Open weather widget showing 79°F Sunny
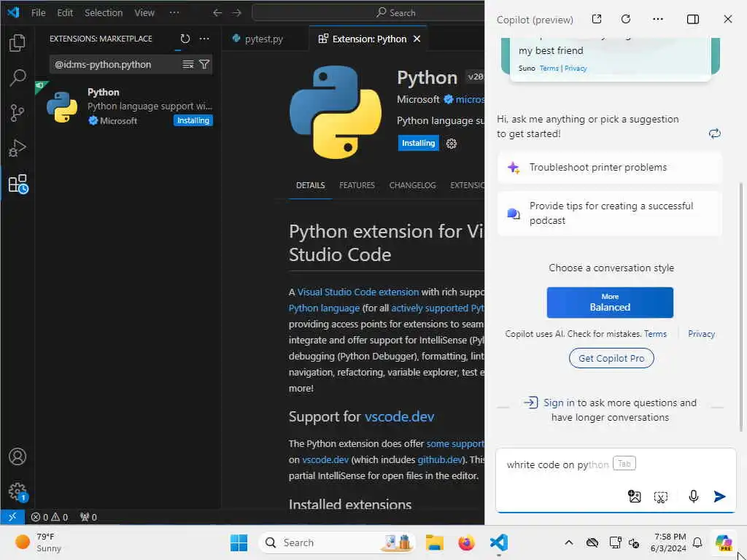The height and width of the screenshot is (560, 747). 39,542
